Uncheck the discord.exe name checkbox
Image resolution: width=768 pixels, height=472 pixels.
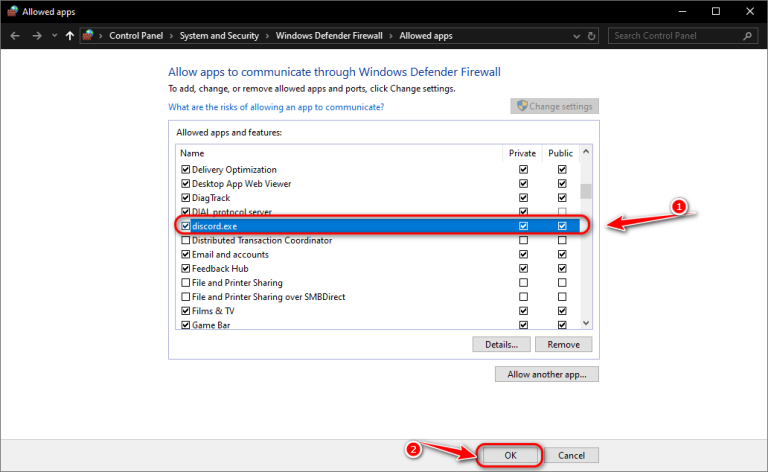[x=185, y=226]
